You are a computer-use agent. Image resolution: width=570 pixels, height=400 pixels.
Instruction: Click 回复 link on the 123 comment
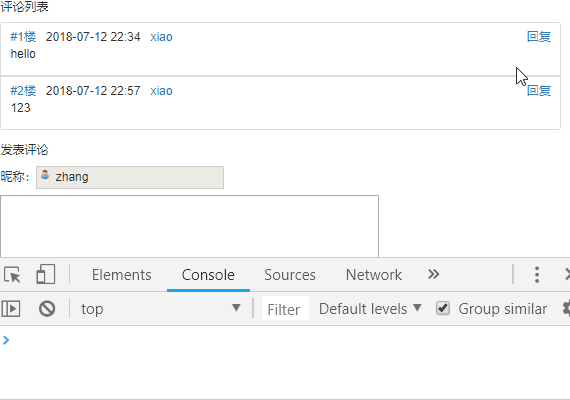coord(539,91)
